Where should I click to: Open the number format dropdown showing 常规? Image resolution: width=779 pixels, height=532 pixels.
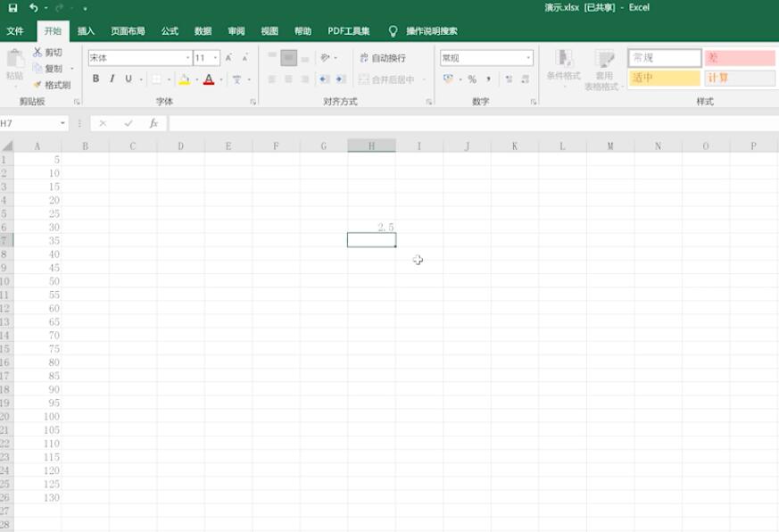coord(527,58)
